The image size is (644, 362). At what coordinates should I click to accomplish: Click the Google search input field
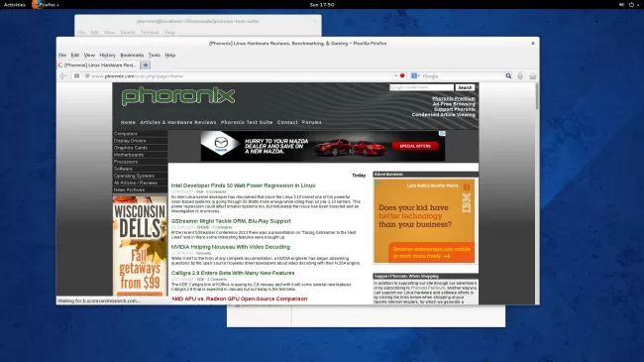(x=463, y=76)
